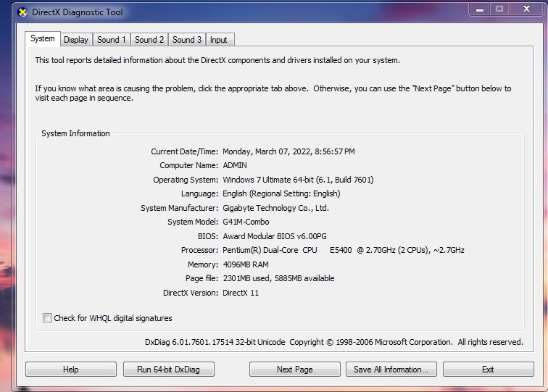Minimize the DirectX Diagnostic Tool window
The width and height of the screenshot is (548, 392).
tap(479, 9)
